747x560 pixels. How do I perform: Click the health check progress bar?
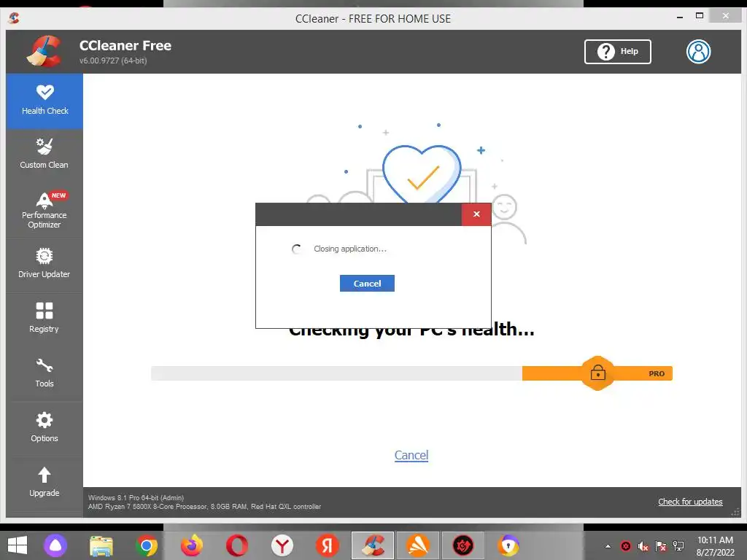click(411, 373)
